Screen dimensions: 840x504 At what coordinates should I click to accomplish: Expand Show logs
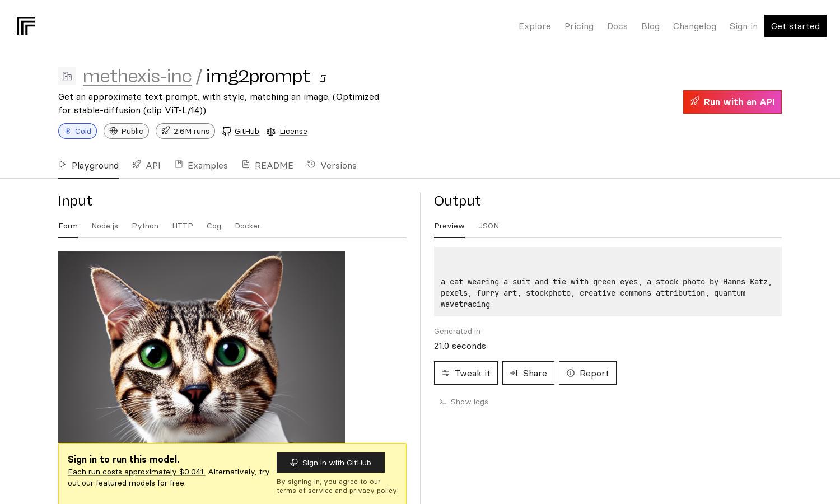(x=464, y=402)
